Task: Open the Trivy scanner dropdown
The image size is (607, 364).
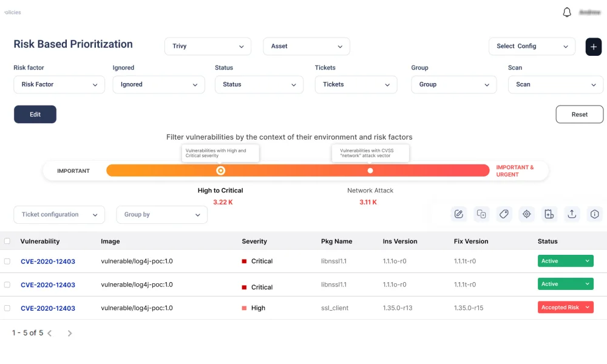Action: [208, 46]
